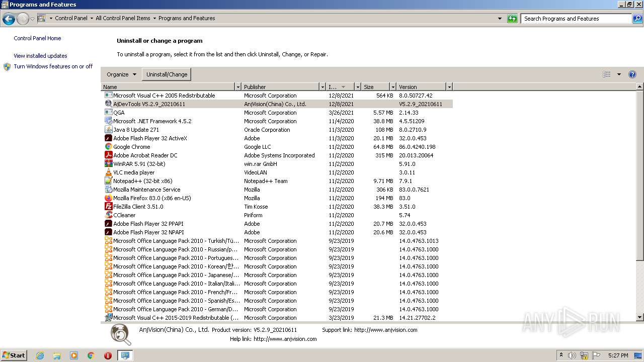Click the Back navigation arrow
Viewport: 644px width, 362px height.
[9, 19]
